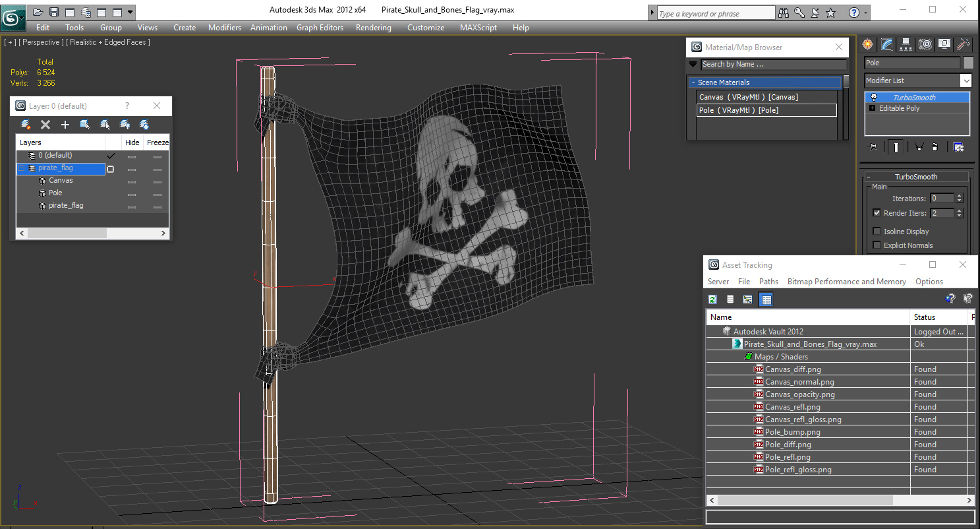Screen dimensions: 980x529
Task: Click the Name column header in Asset Tracking
Action: tap(809, 317)
